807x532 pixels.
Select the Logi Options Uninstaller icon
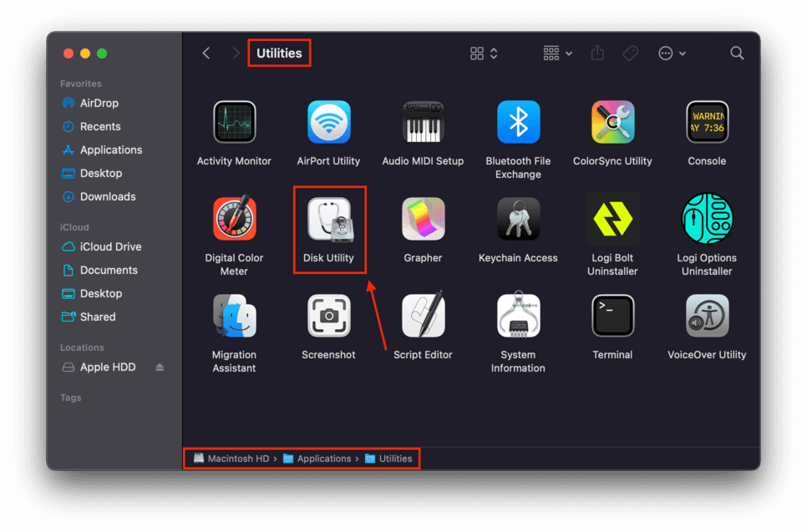point(707,219)
